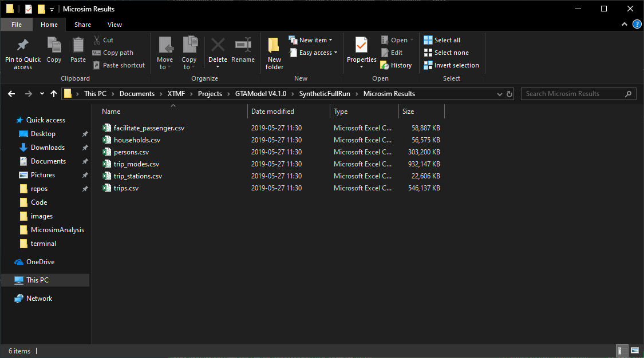Click Properties checkmark icon in title bar
This screenshot has width=644, height=358.
pos(29,9)
